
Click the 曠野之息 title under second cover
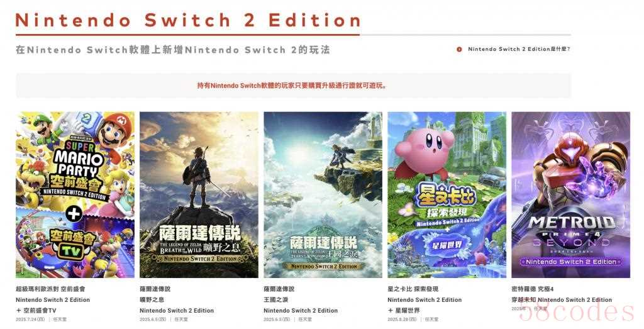[152, 300]
